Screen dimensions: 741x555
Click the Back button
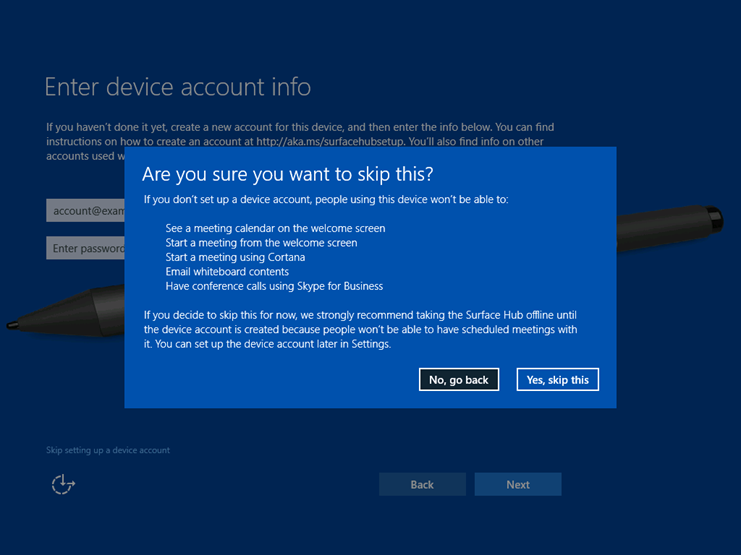422,485
